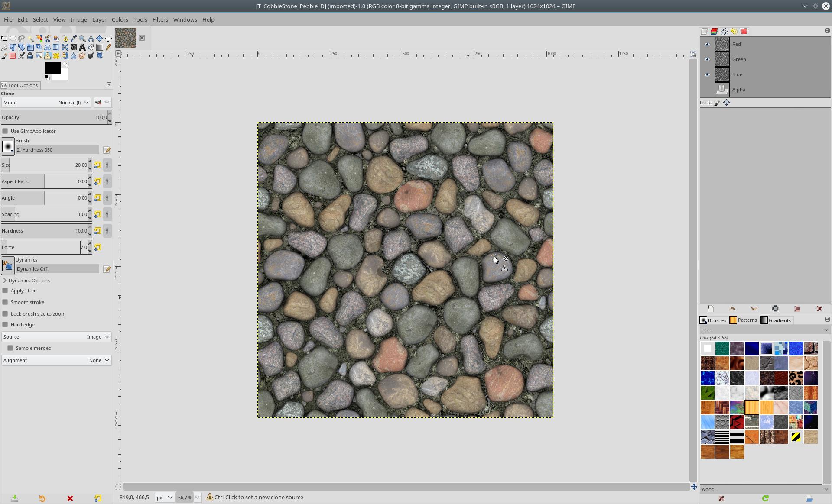Image resolution: width=832 pixels, height=504 pixels.
Task: Select the Move tool
Action: tap(100, 39)
